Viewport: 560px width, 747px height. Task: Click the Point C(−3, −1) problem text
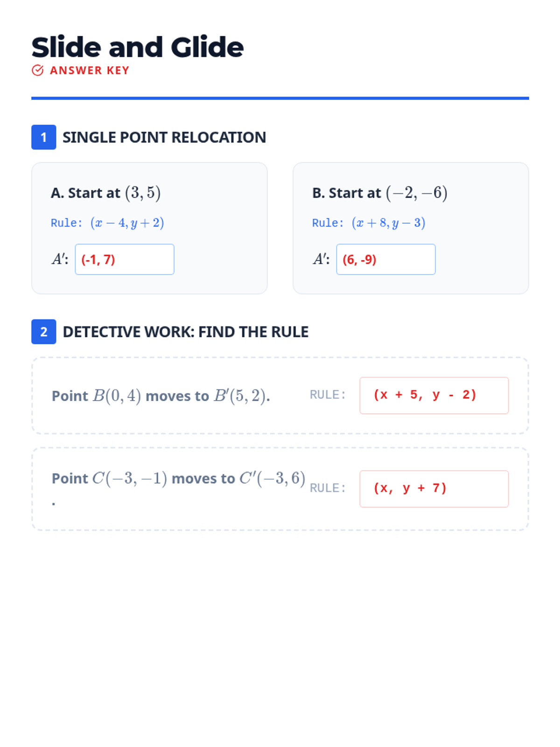click(x=178, y=479)
